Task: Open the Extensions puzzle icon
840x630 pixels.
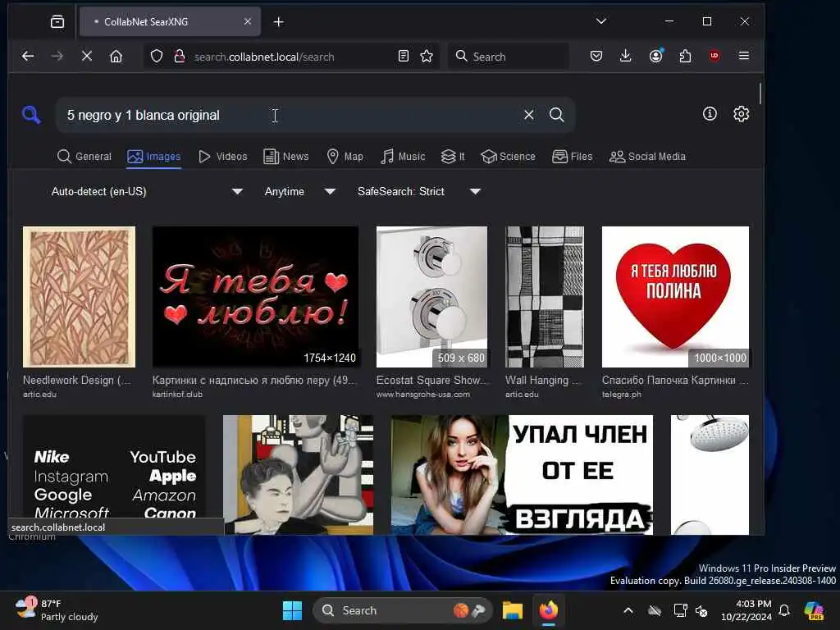Action: click(x=685, y=57)
